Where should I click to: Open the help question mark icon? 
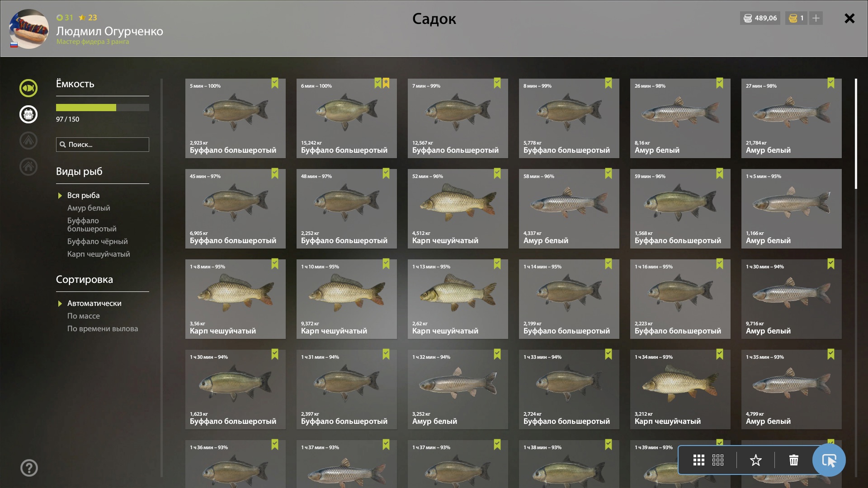[29, 468]
